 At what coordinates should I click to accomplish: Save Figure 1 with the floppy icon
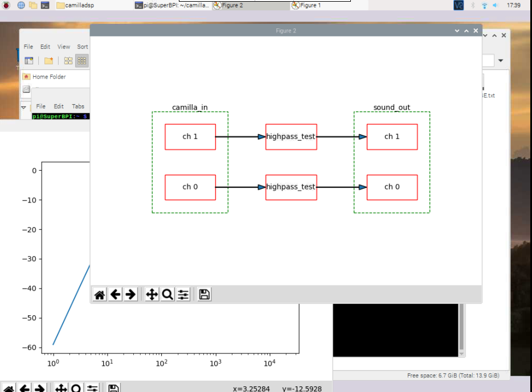point(113,388)
